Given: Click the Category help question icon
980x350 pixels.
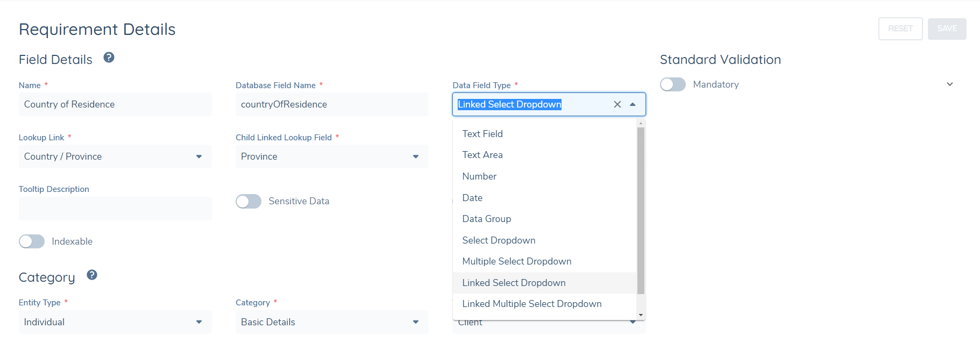Looking at the screenshot, I should 92,275.
